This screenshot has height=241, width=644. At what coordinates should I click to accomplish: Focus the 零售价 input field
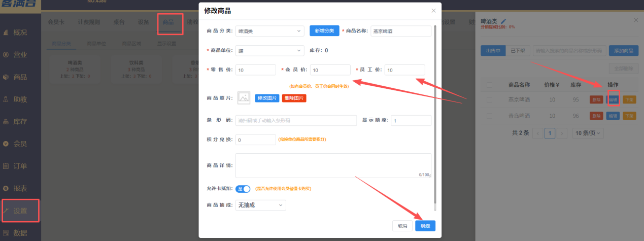256,70
